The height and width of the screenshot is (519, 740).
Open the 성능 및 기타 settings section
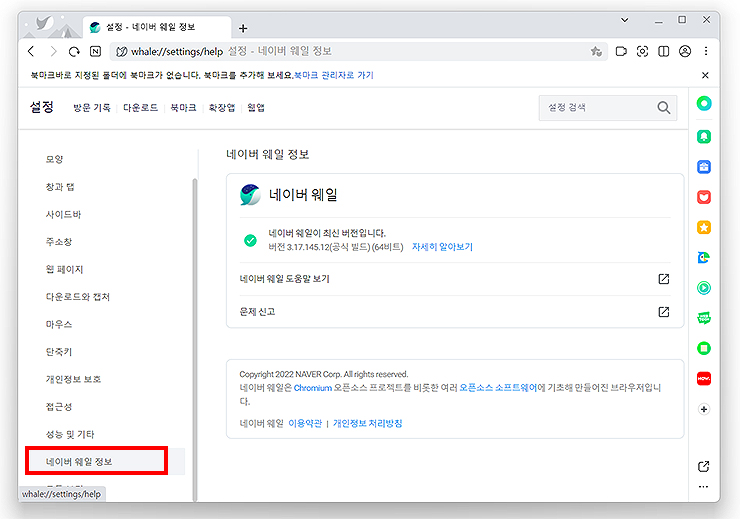pos(70,434)
